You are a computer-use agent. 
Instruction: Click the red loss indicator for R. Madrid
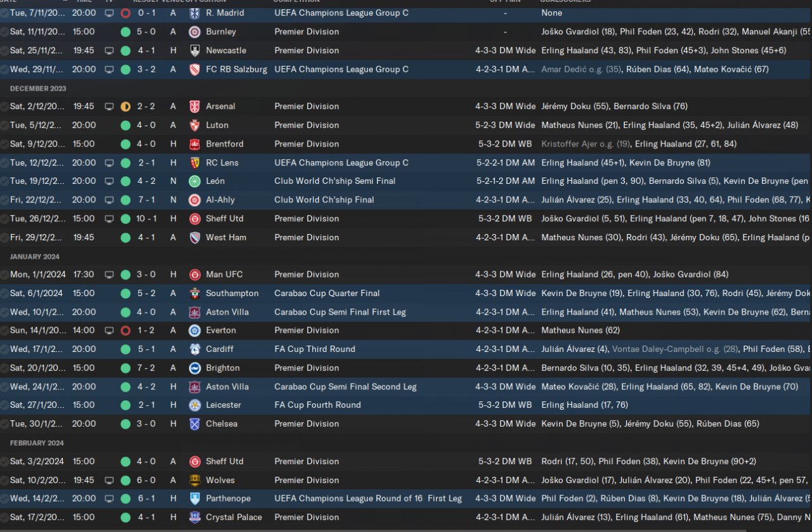[126, 13]
